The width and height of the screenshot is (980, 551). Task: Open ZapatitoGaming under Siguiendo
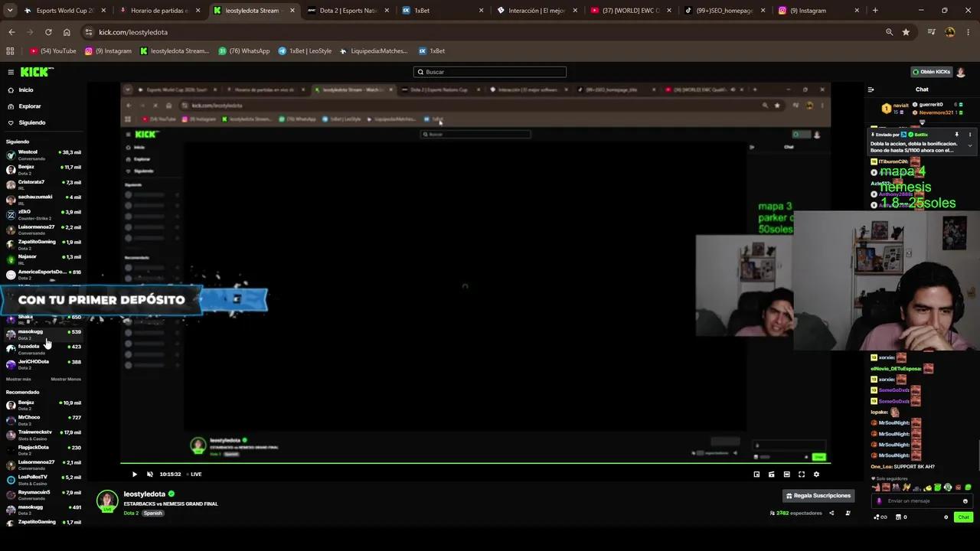coord(43,244)
